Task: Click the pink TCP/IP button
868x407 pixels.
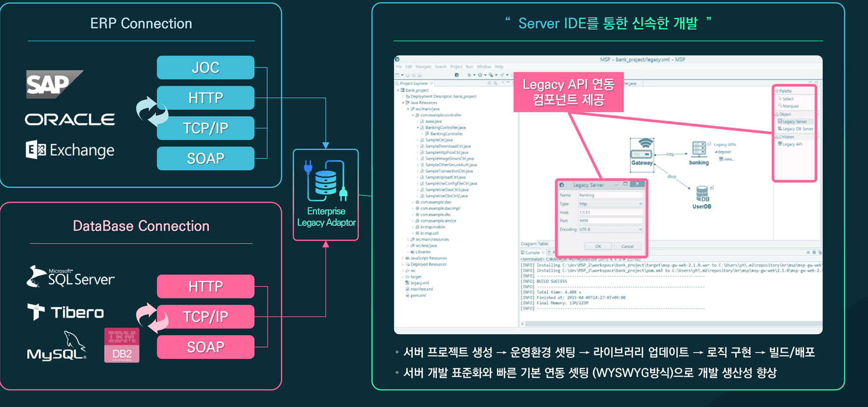Action: click(205, 317)
